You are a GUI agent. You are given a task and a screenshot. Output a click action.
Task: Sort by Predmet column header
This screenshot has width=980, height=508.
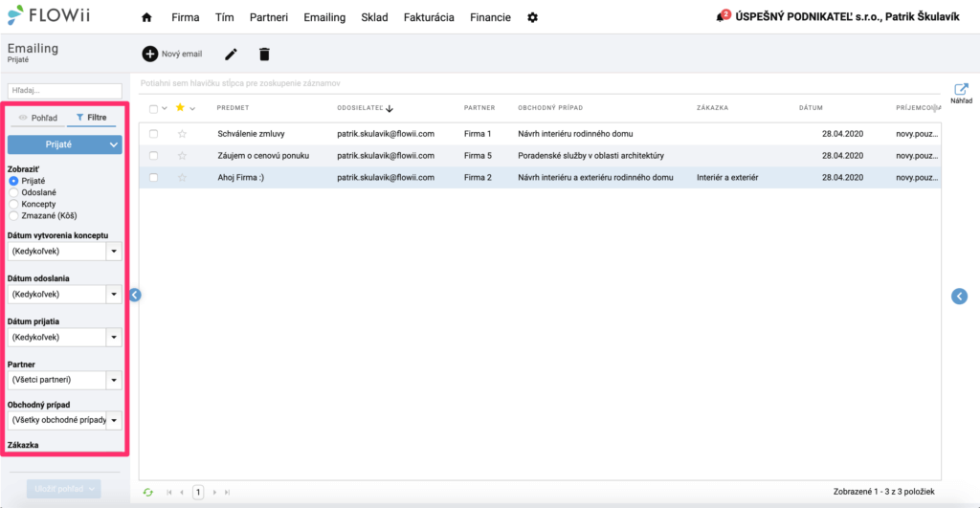pyautogui.click(x=234, y=108)
